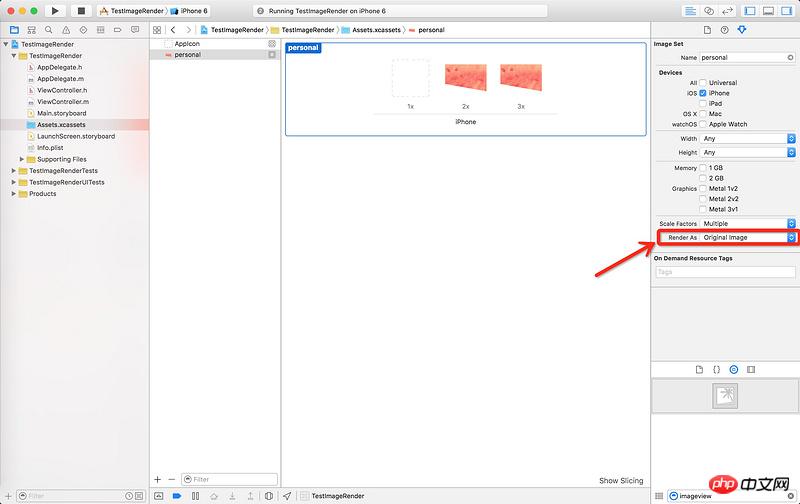This screenshot has height=504, width=800.
Task: Open the Report navigator tab
Action: click(135, 30)
